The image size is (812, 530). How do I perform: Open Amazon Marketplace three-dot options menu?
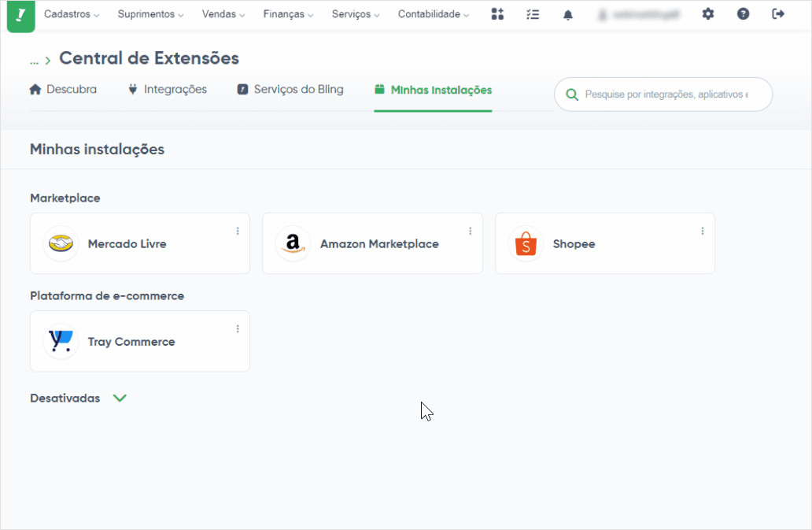click(x=471, y=231)
